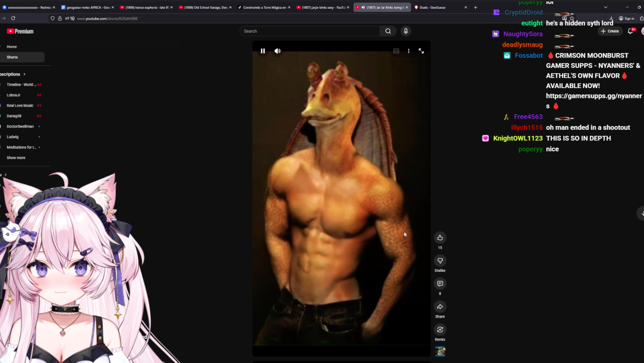Close the Duels - GeoGuessr tab
This screenshot has height=363, width=644.
pyautogui.click(x=466, y=7)
